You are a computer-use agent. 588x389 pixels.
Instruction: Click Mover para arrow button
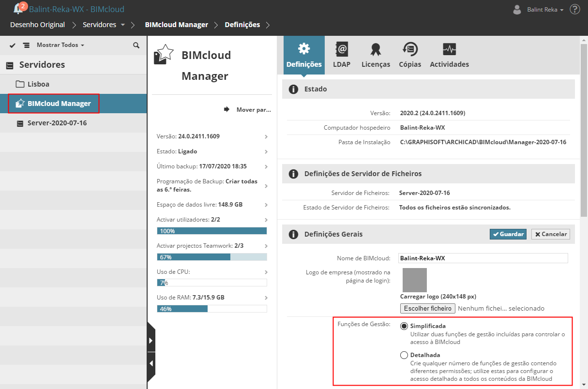[x=247, y=110]
